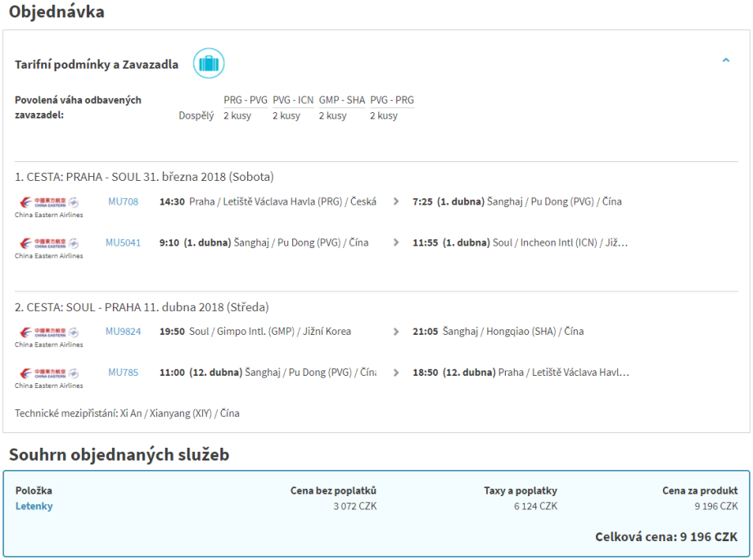Click the arrow in Praha to Šanghaj row

[396, 201]
